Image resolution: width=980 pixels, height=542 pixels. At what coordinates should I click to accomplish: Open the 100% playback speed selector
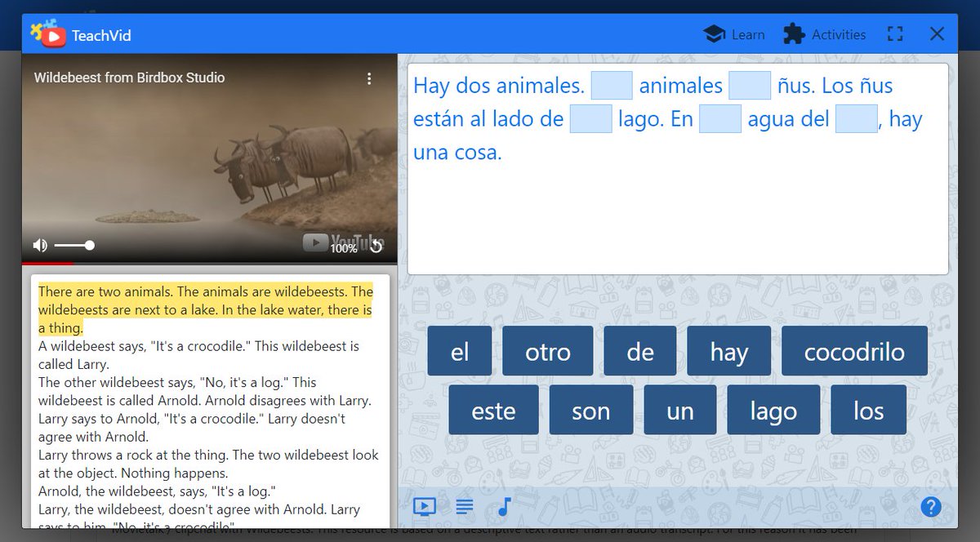tap(344, 249)
